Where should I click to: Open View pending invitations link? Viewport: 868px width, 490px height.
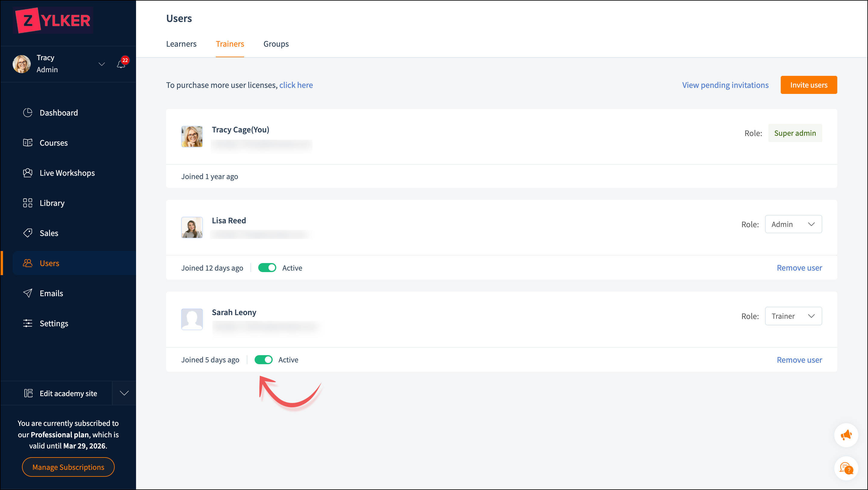tap(725, 85)
